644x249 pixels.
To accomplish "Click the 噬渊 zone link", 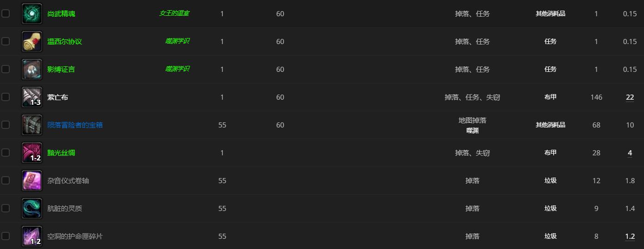I will [x=473, y=131].
